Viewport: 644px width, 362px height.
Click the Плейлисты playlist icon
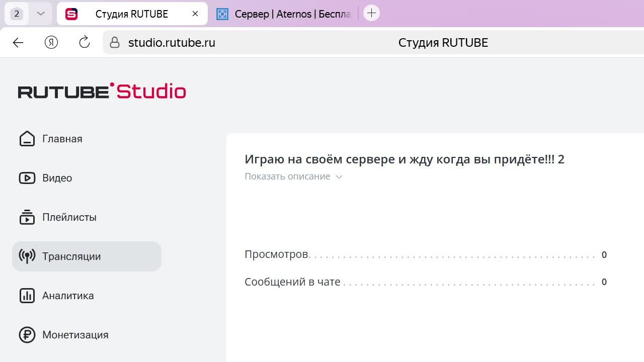click(27, 217)
